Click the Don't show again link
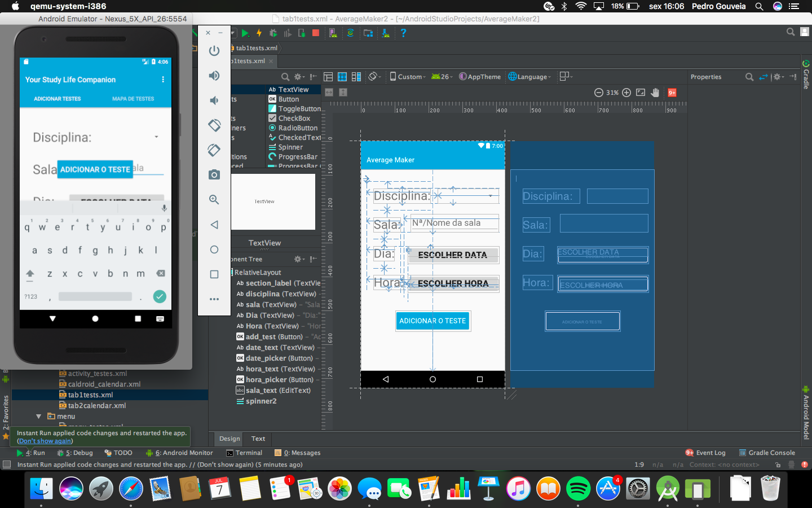The width and height of the screenshot is (812, 508). click(45, 441)
